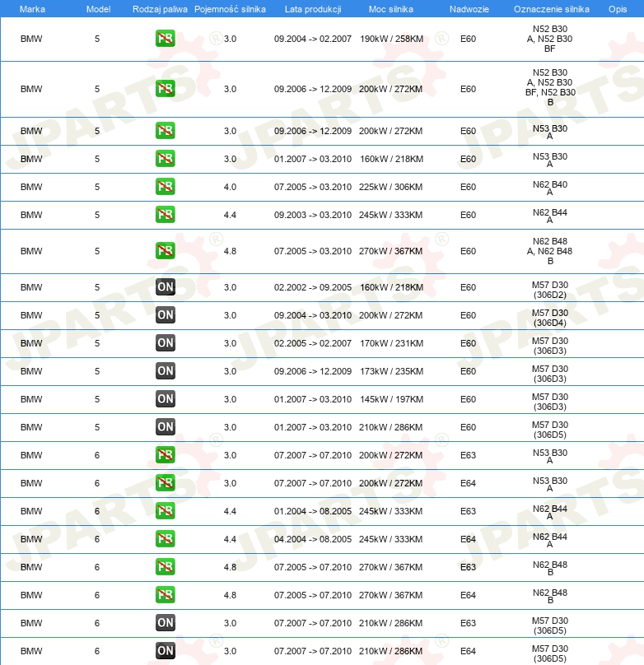This screenshot has height=665, width=644.
Task: Click the PB icon in the 5-series N53 B30 A 200kW row
Action: 165,131
